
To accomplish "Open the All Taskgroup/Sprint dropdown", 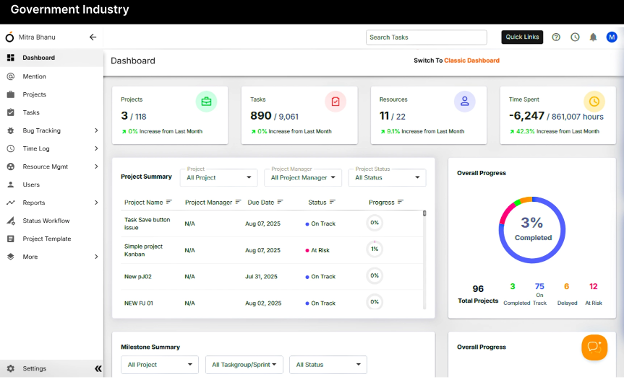I will pos(244,364).
